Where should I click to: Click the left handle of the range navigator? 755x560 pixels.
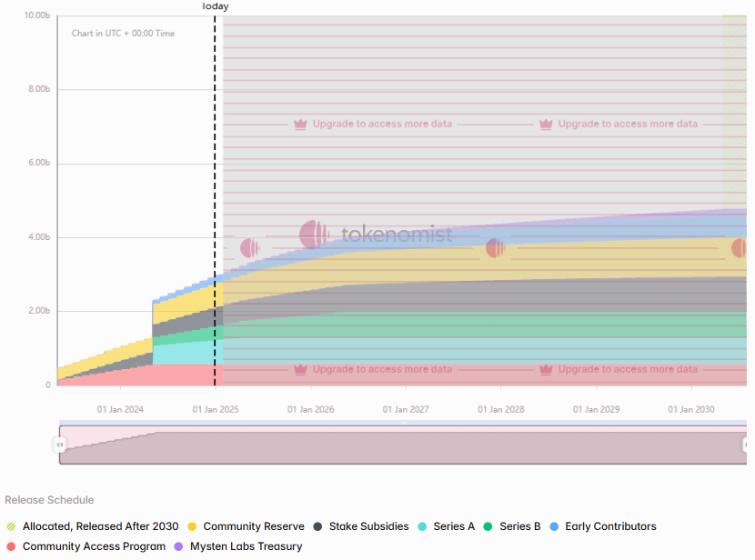[60, 445]
